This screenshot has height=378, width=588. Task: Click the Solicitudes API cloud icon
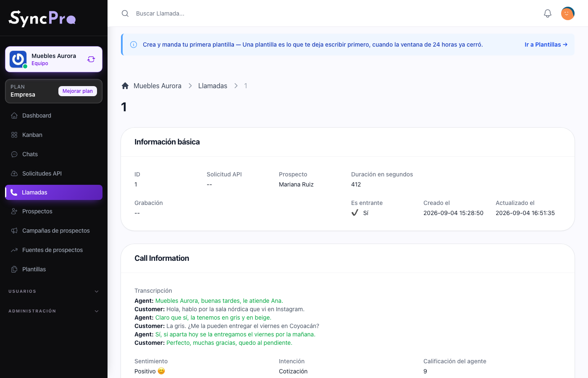tap(14, 173)
